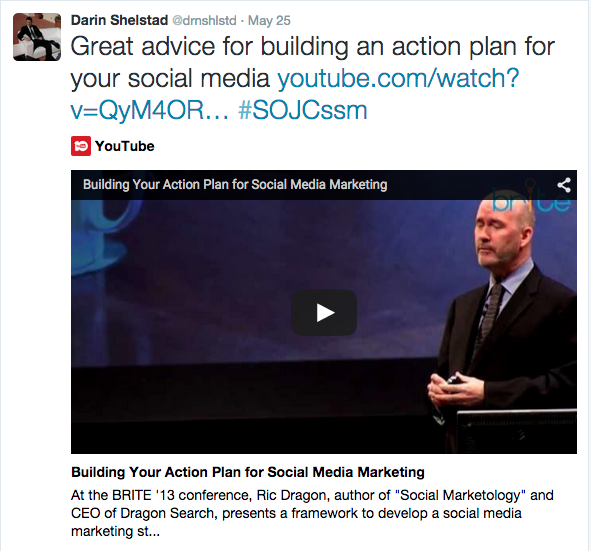Open Darin Shelstad's profile name link
591x551 pixels.
point(119,20)
